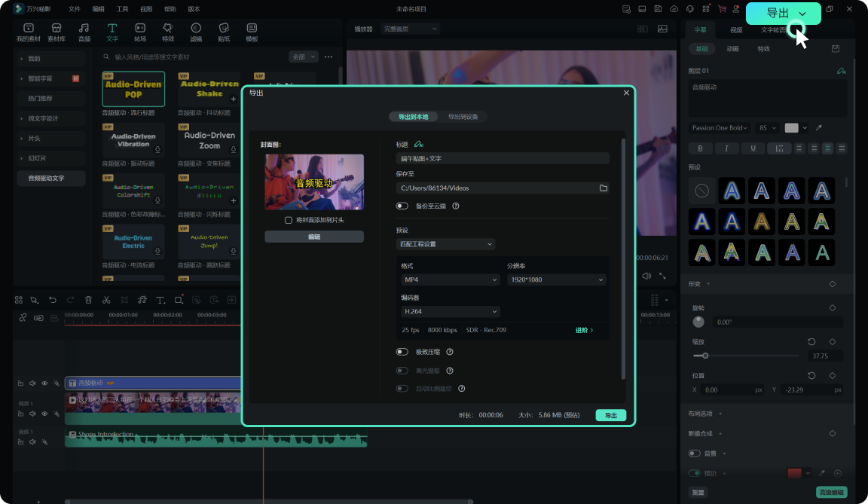Click the AI pen icon next to 标题
Viewport: 868px width, 504px height.
[x=419, y=145]
